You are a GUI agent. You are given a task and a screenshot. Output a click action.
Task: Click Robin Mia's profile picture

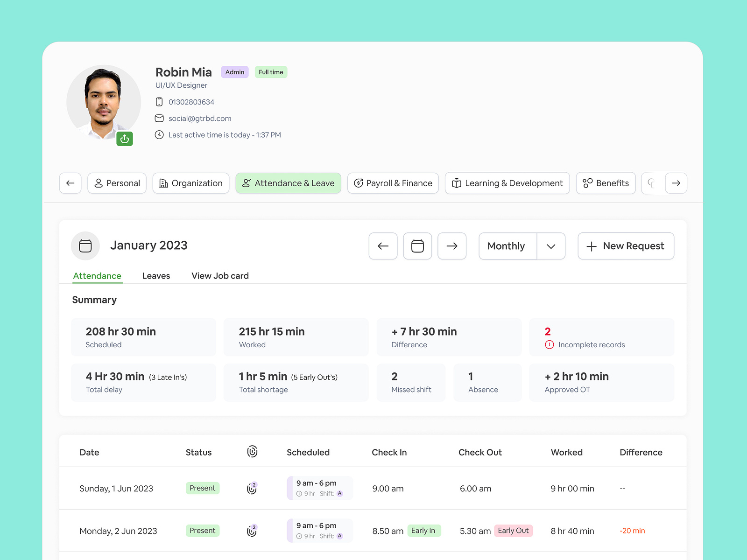104,101
